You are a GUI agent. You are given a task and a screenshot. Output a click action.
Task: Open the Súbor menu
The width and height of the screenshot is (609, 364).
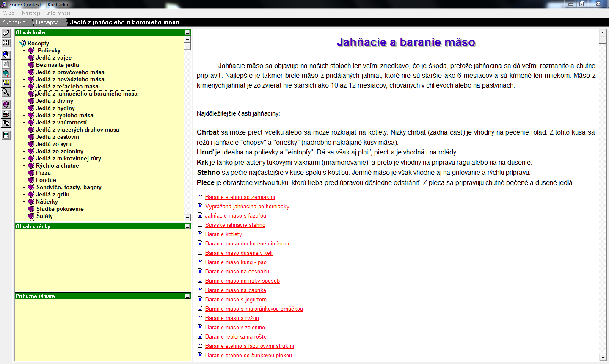(x=9, y=13)
